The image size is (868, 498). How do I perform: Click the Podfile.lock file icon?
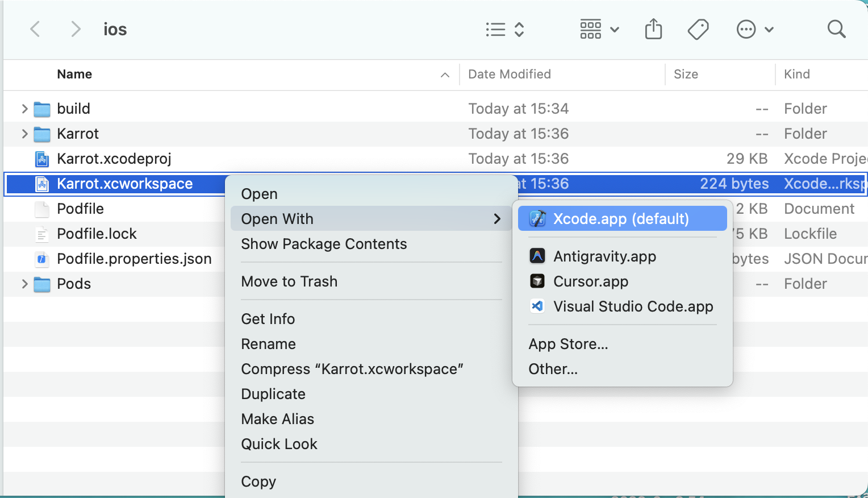(42, 234)
